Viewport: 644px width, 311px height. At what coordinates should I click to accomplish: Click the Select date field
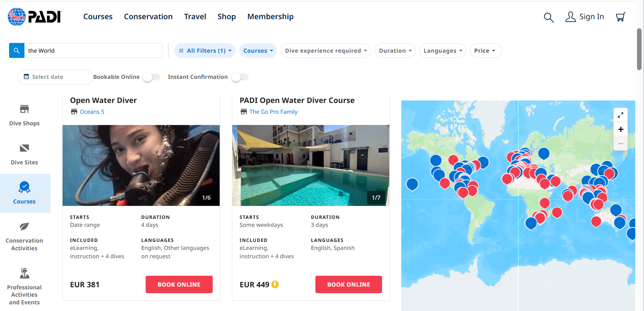click(55, 77)
